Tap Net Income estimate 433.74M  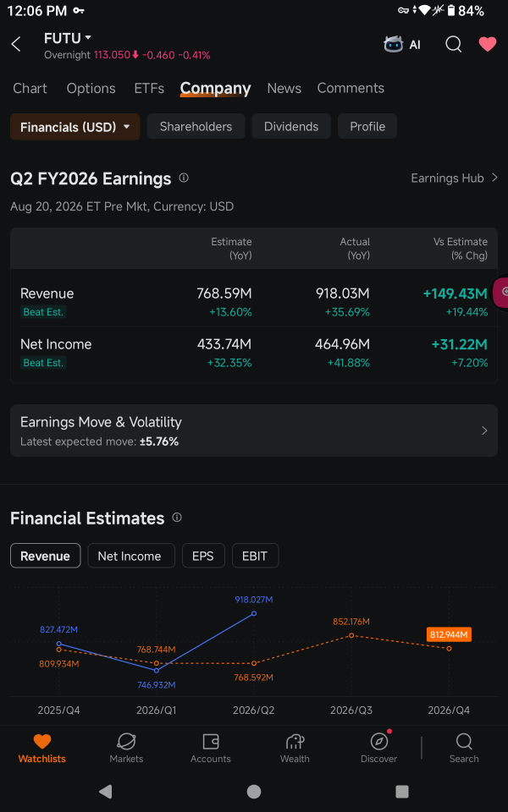(x=224, y=344)
